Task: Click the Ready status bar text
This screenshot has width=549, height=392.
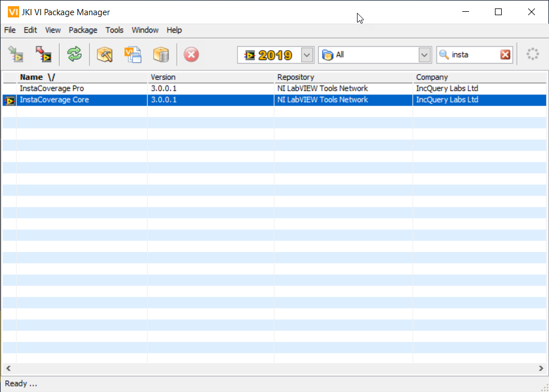Action: pos(21,384)
